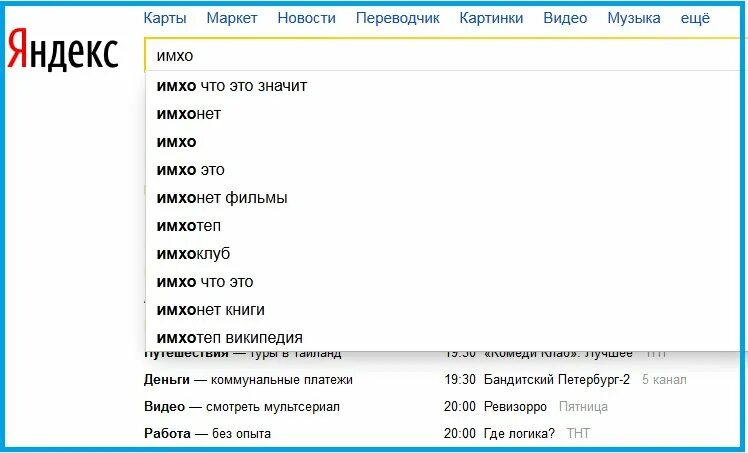The height and width of the screenshot is (453, 748).
Task: Open TV listing Бандитский Петербург-2
Action: [557, 380]
